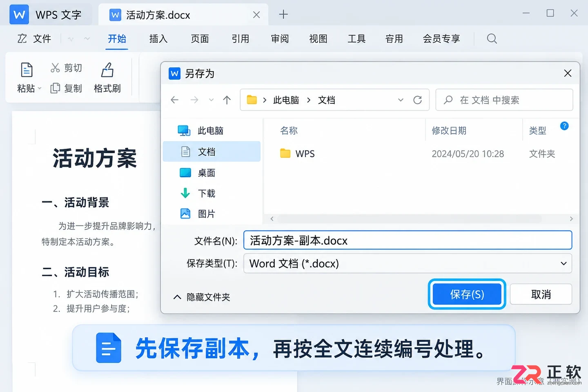Open the recent locations dropdown arrow
The height and width of the screenshot is (392, 588).
(211, 100)
